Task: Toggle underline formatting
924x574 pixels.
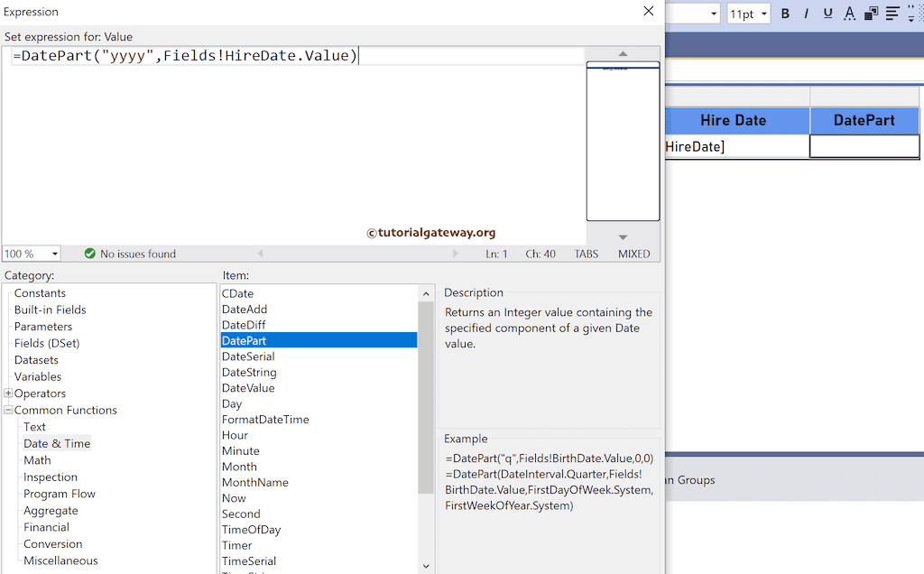Action: tap(827, 14)
